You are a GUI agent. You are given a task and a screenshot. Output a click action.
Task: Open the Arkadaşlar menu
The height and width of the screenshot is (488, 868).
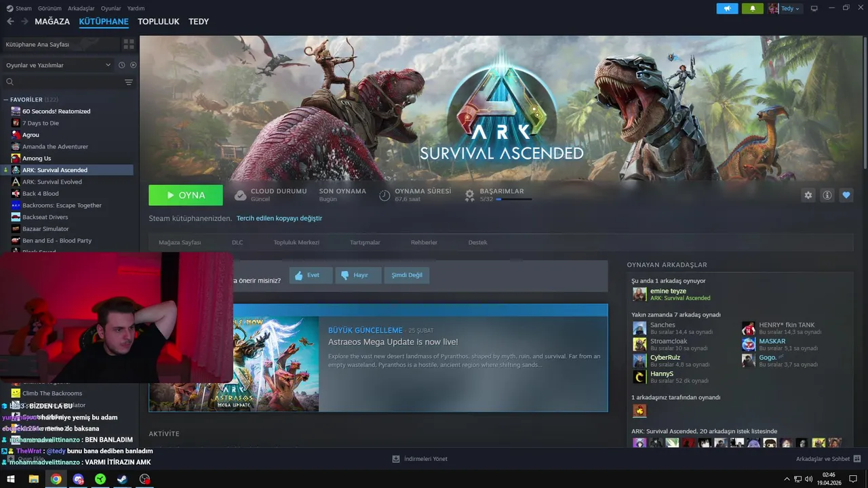tap(81, 8)
